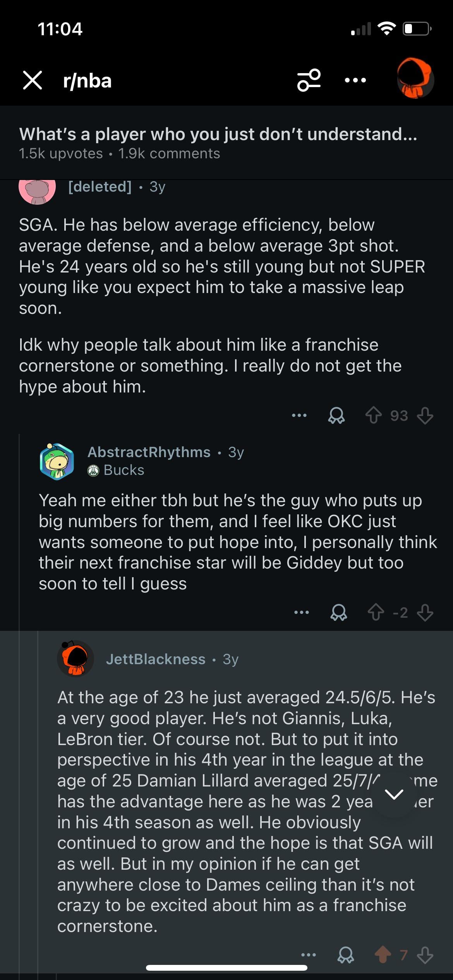Image resolution: width=453 pixels, height=980 pixels.
Task: Open more options on AbstractRhythms' comment
Action: tap(302, 613)
